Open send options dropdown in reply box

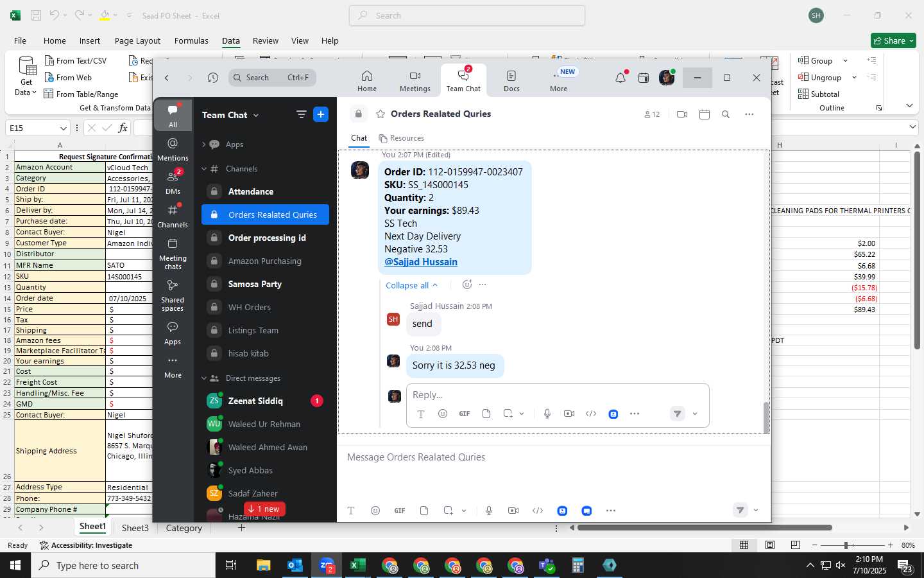tap(695, 414)
